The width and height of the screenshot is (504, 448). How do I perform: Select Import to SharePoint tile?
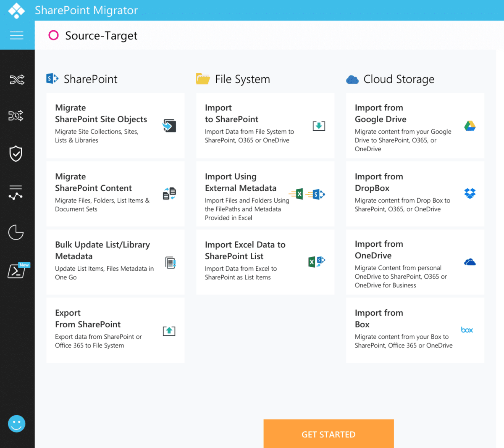point(265,126)
